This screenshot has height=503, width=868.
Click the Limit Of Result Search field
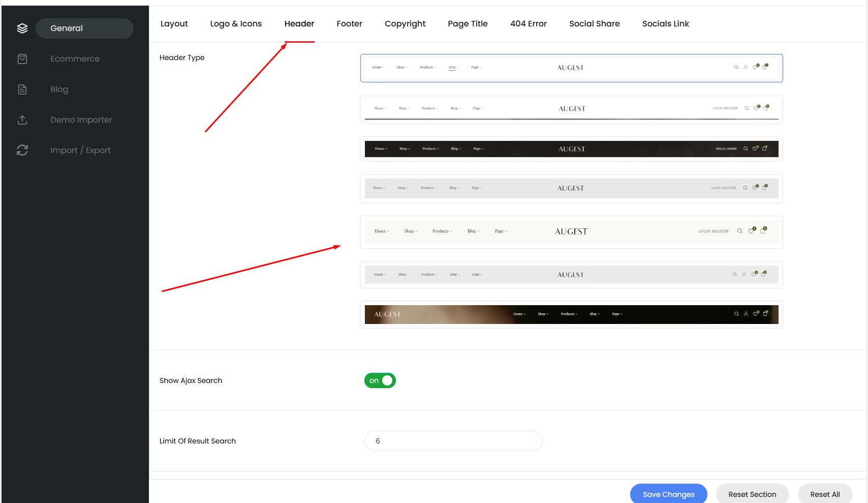[x=453, y=441]
